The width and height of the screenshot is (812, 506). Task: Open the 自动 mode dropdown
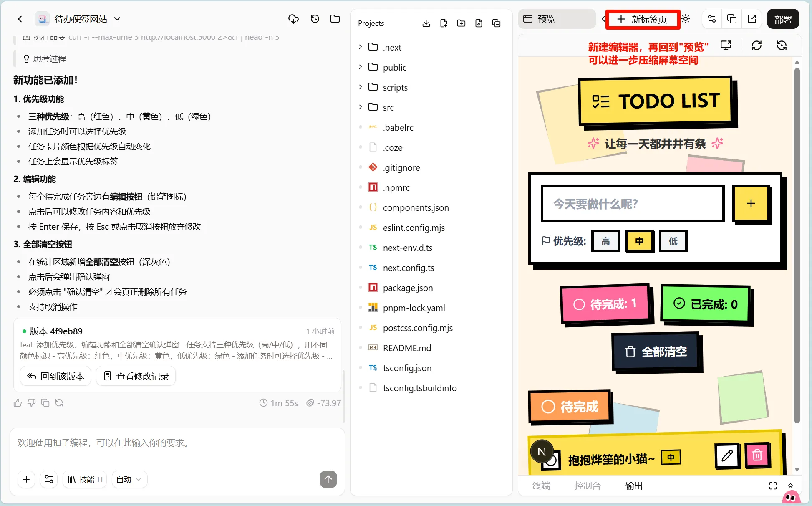point(129,479)
